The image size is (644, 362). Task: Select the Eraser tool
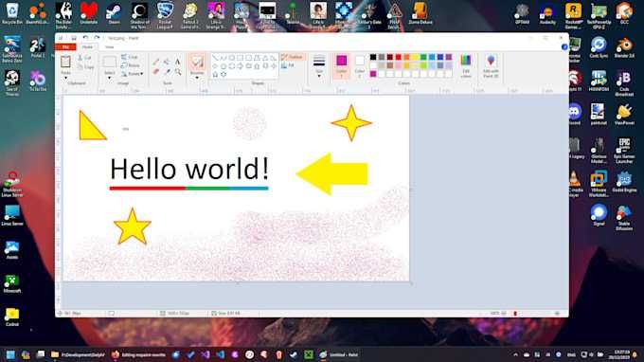156,72
